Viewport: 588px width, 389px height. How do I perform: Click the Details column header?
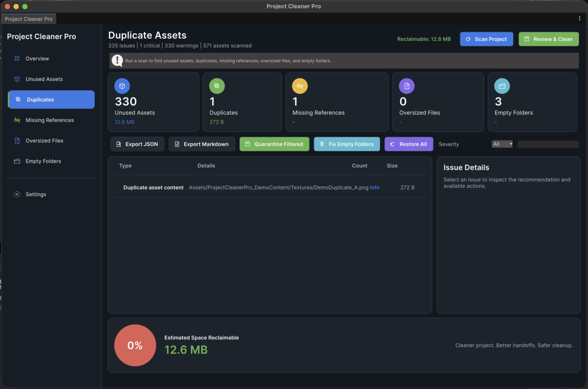click(x=206, y=166)
